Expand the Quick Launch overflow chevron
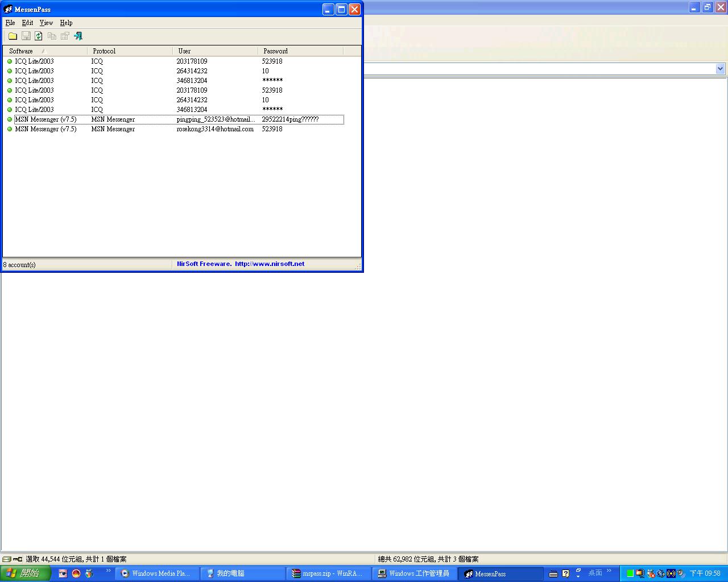 [108, 571]
